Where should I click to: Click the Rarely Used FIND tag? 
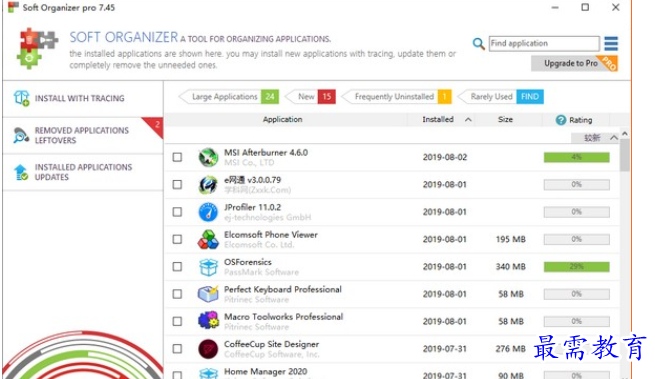[500, 97]
